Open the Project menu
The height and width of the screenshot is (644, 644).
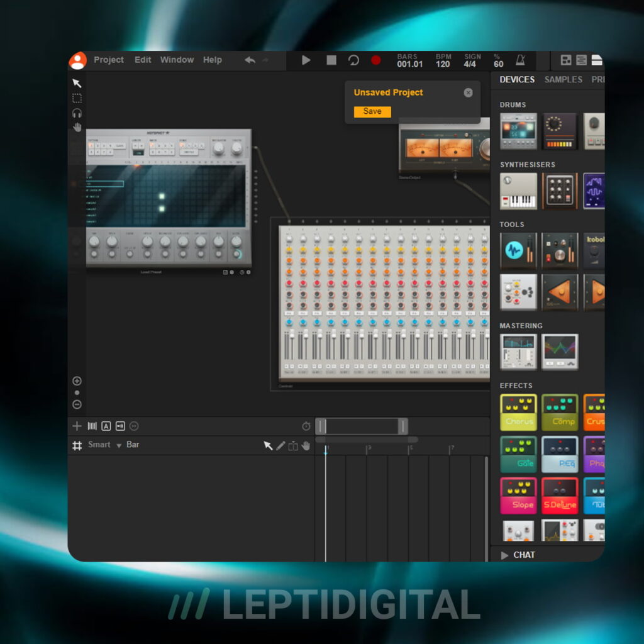coord(108,60)
